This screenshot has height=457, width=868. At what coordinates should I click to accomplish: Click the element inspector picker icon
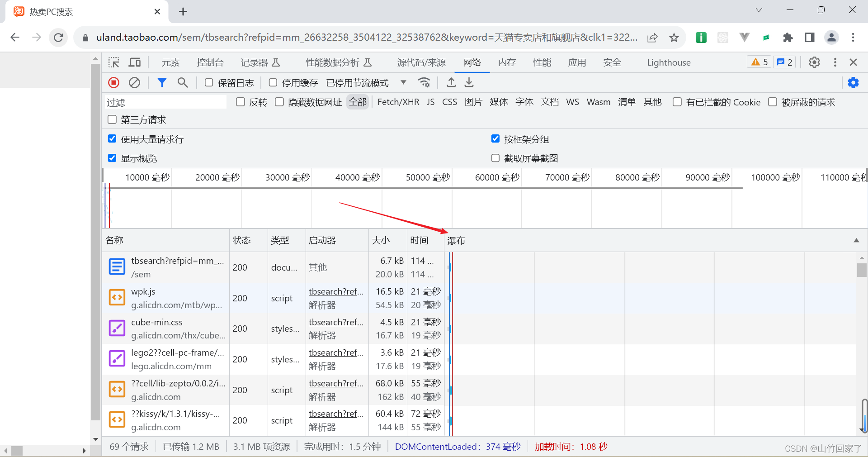click(x=114, y=62)
